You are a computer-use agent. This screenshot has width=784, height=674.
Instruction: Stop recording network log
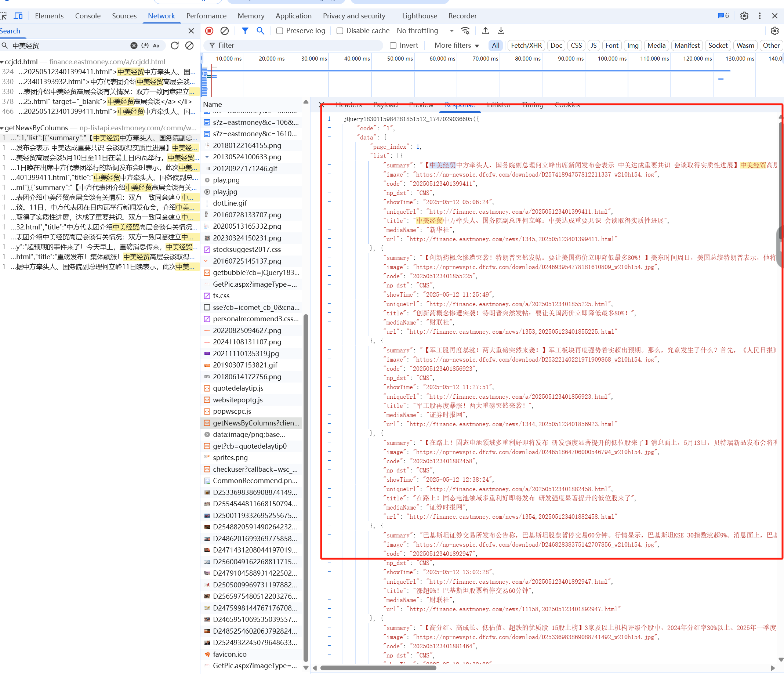209,31
